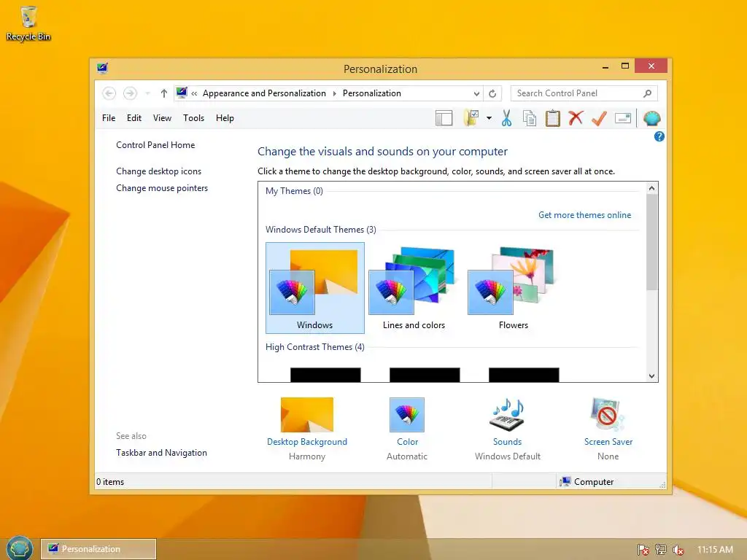The width and height of the screenshot is (747, 560).
Task: Click the shell icon in toolbar
Action: tap(651, 118)
